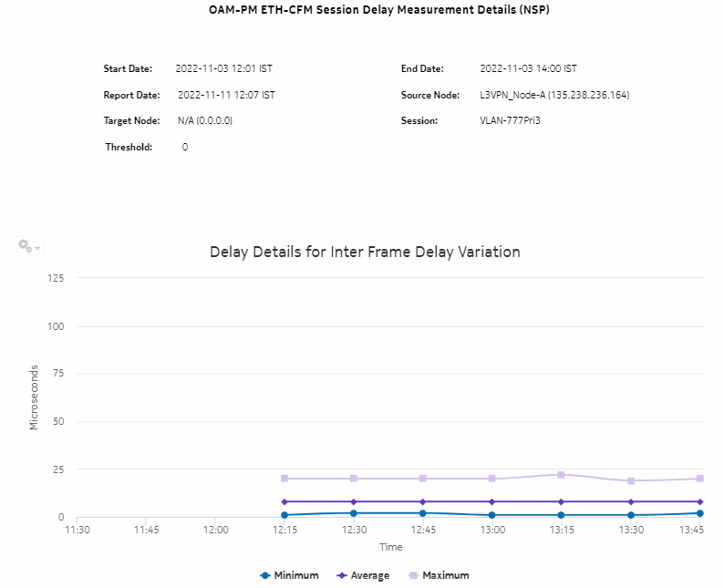
Task: Click the Maximum square marker at 12:15
Action: click(x=284, y=479)
